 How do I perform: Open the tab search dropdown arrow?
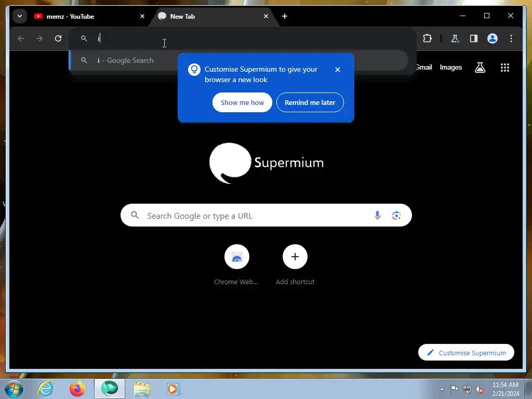coord(20,16)
